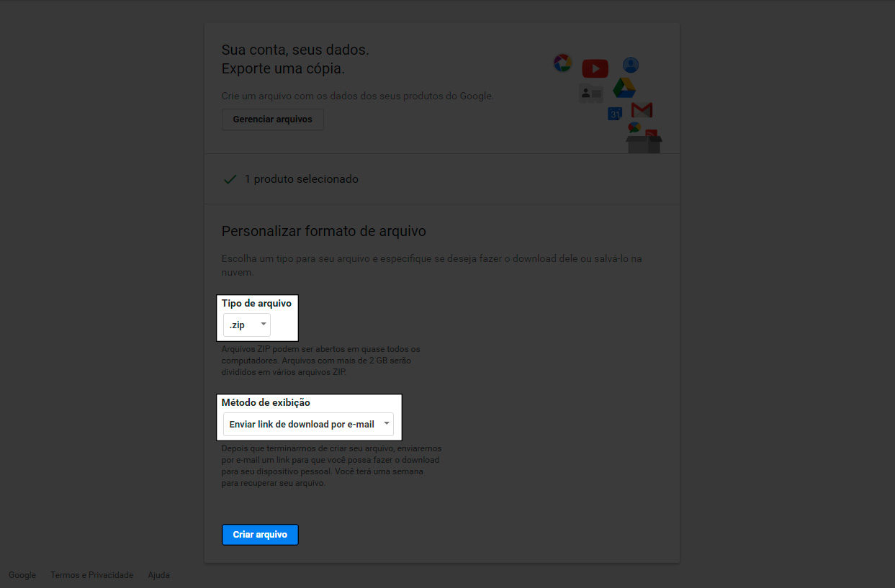Open 'Termos e Privacidade' link
Image resolution: width=895 pixels, height=588 pixels.
(x=92, y=575)
